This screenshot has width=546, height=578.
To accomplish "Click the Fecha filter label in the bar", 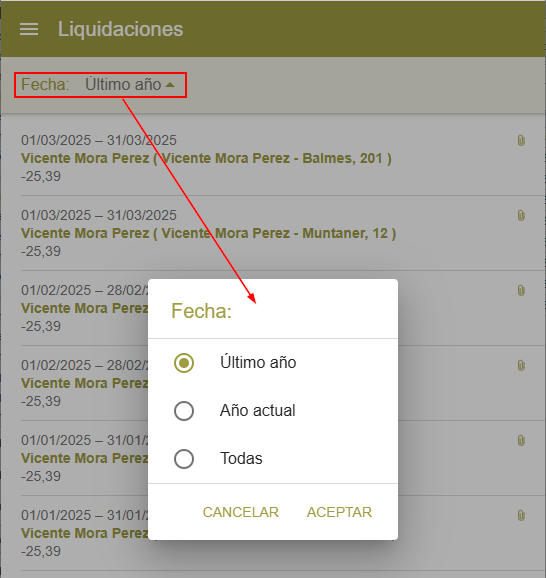I will (45, 84).
